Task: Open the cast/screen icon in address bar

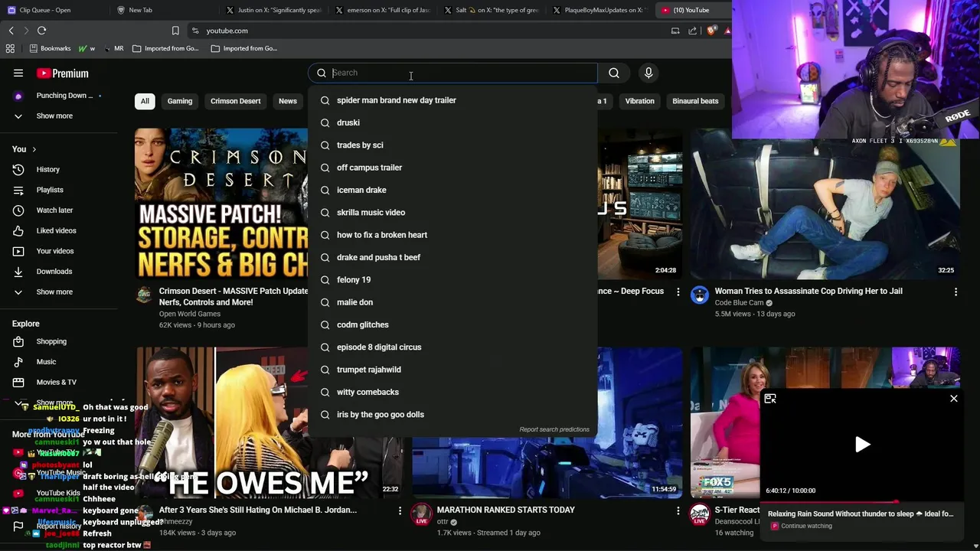Action: [675, 31]
